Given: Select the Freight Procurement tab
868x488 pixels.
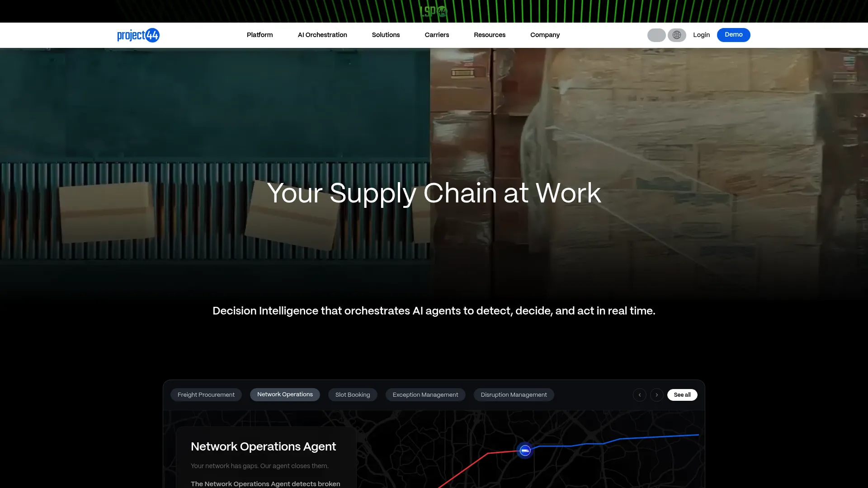Looking at the screenshot, I should pyautogui.click(x=206, y=395).
